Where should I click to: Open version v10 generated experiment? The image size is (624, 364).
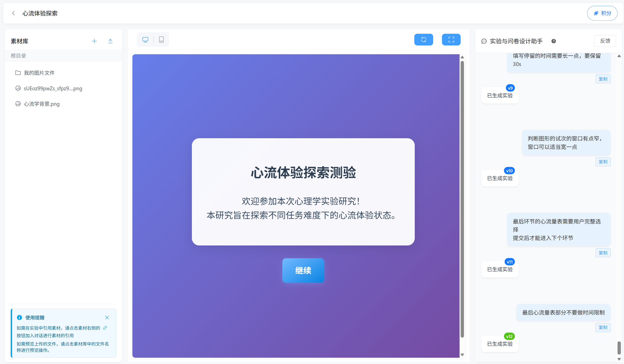[x=500, y=178]
